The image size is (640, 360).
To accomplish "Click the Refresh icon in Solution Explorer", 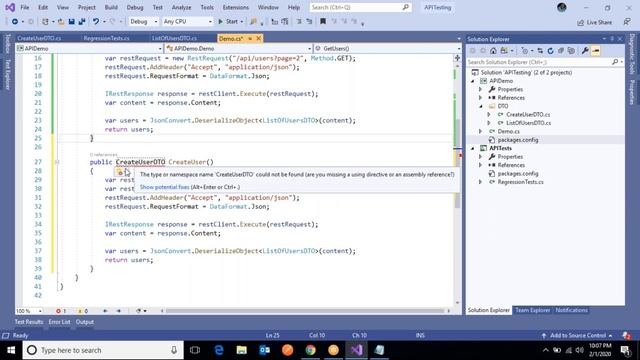I will coord(550,51).
